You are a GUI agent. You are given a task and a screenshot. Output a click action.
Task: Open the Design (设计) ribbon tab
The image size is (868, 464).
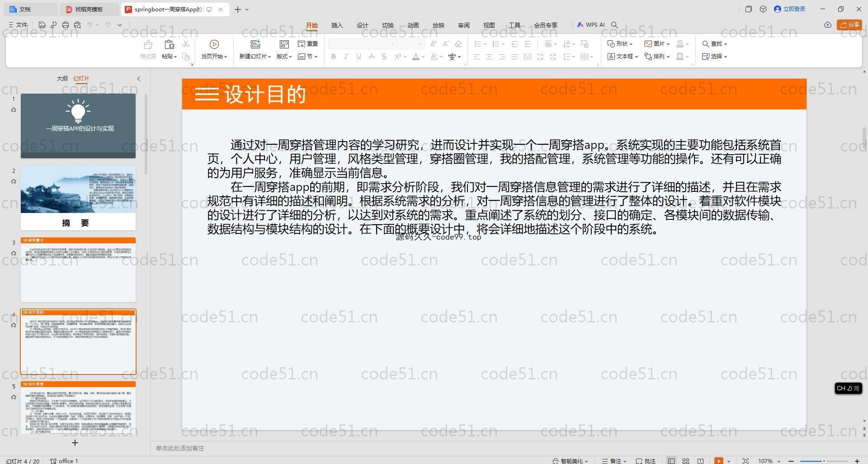pyautogui.click(x=363, y=25)
